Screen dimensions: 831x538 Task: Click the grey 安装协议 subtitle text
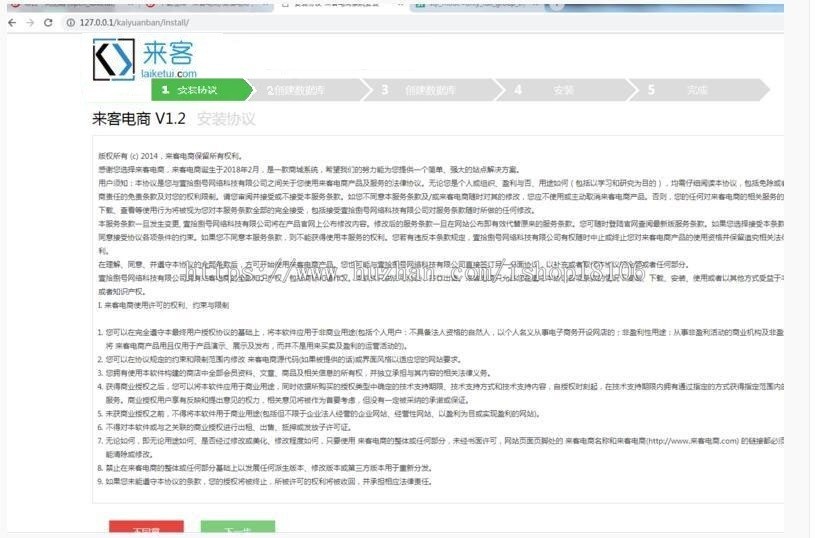226,119
